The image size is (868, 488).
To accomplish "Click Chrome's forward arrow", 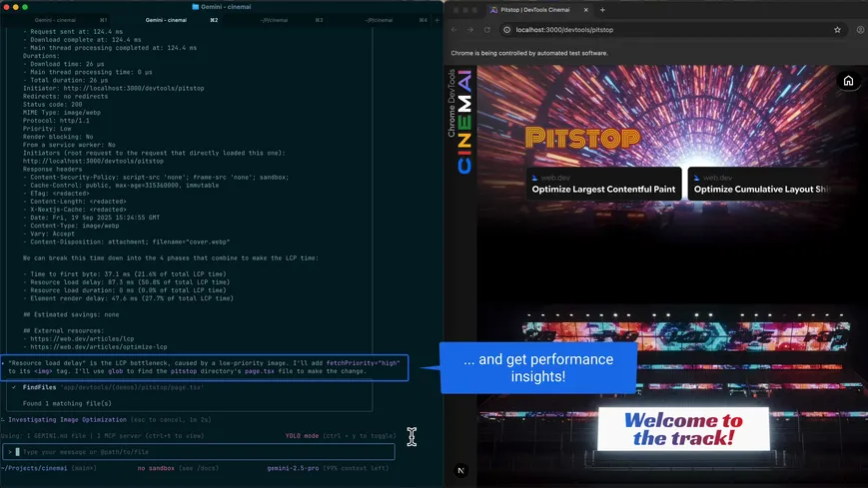I will click(x=470, y=30).
